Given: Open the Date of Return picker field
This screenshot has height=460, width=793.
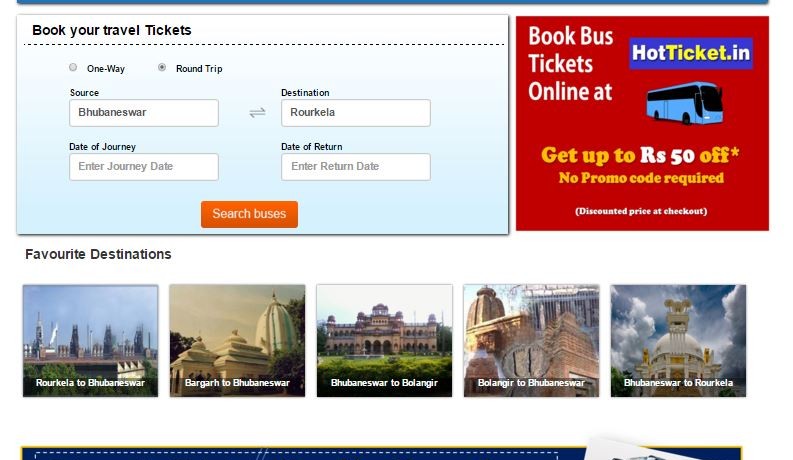Looking at the screenshot, I should (x=356, y=167).
